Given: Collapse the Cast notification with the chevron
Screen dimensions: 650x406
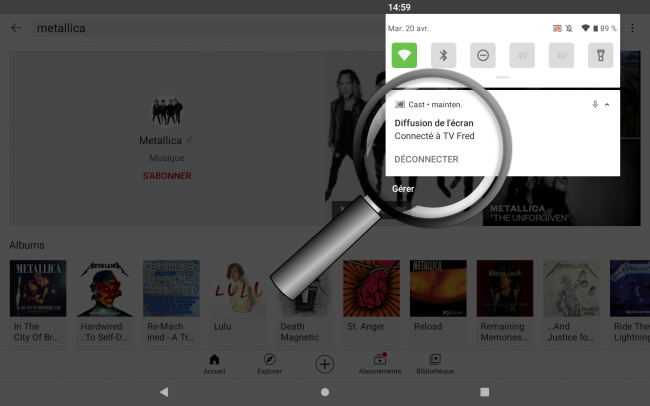Looking at the screenshot, I should [x=607, y=105].
